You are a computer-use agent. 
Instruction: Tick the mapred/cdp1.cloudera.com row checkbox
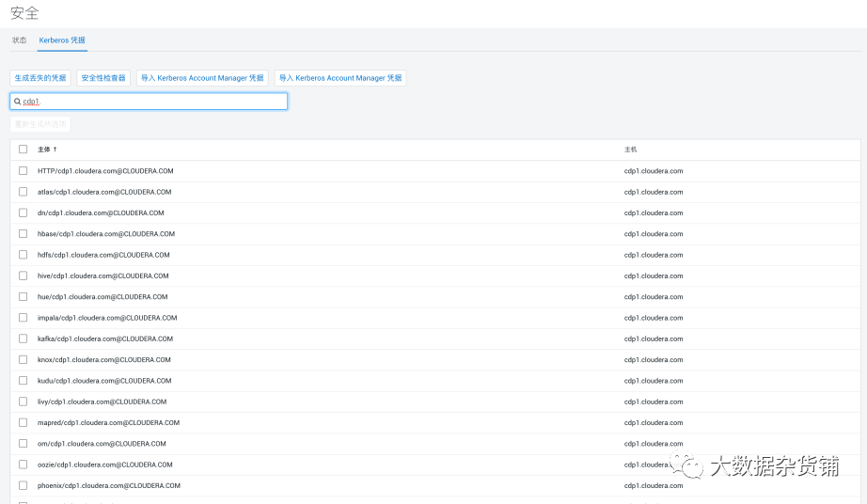click(23, 423)
